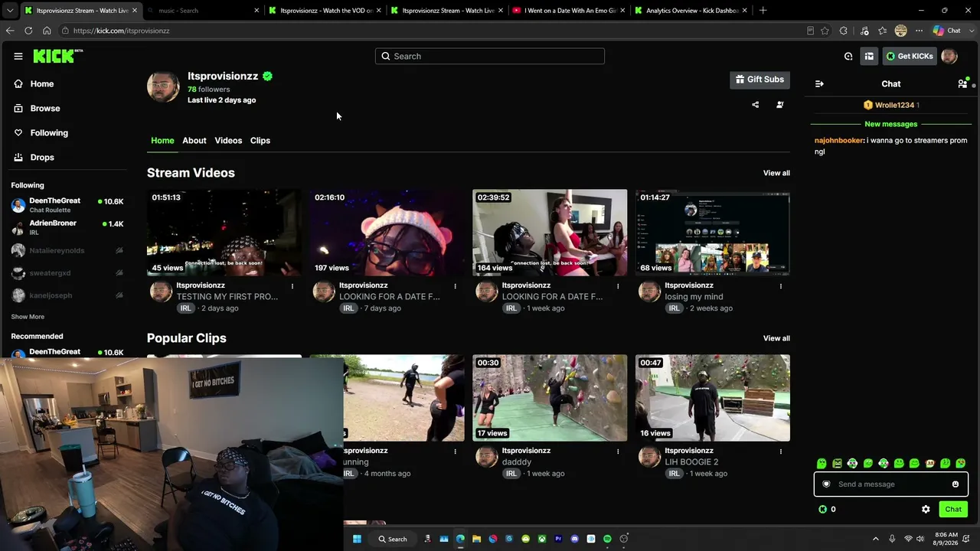Open the user avatar menu in Kick header
This screenshot has height=551, width=980.
pos(949,56)
